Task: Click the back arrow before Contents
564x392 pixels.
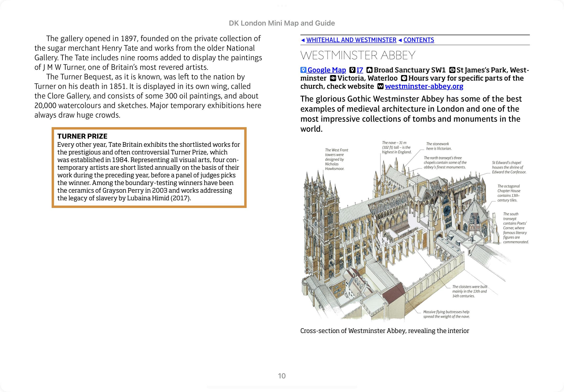Action: [400, 40]
